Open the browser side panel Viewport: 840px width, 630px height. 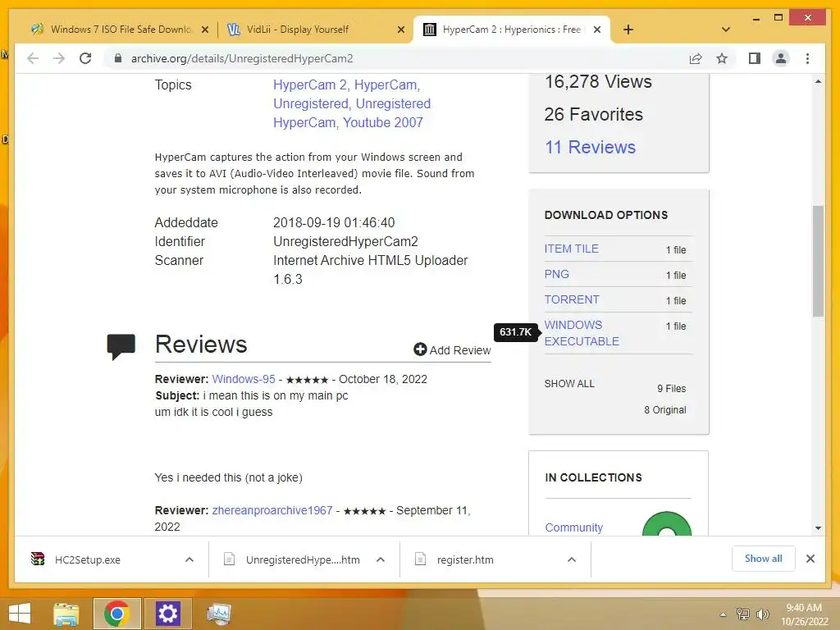[755, 58]
